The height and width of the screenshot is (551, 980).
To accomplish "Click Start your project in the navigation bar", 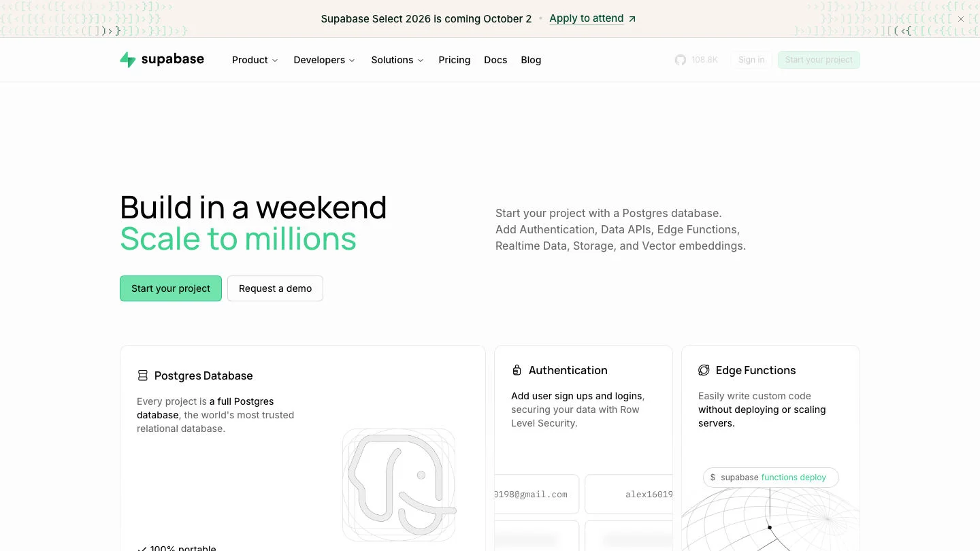I will coord(819,60).
